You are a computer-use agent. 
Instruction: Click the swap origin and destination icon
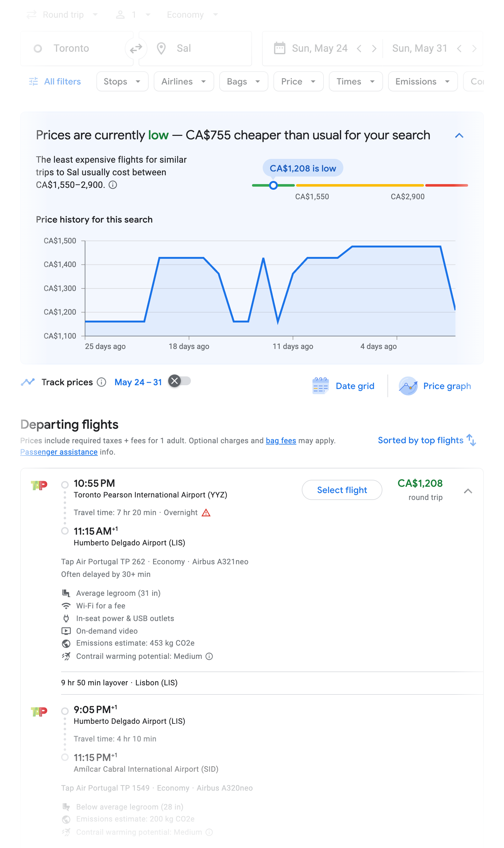click(136, 48)
